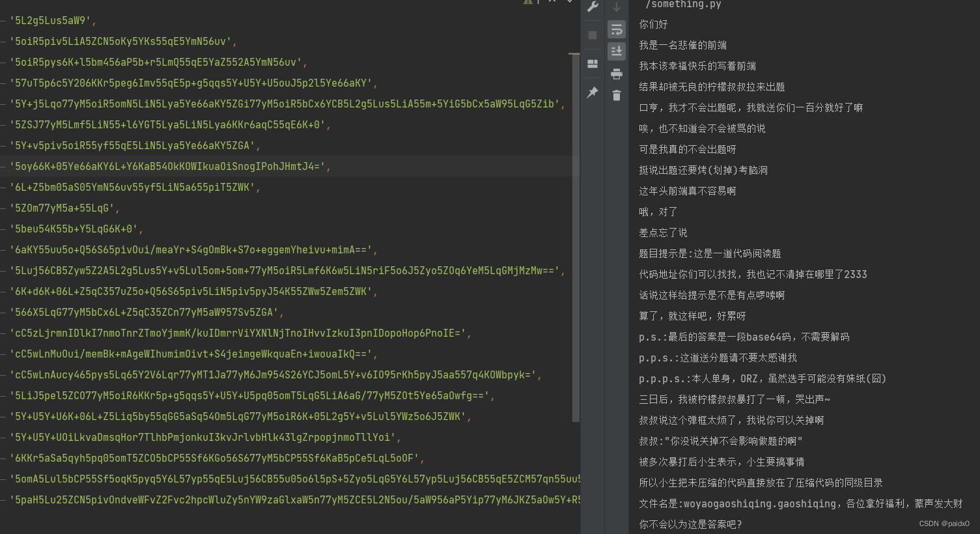Image resolution: width=980 pixels, height=534 pixels.
Task: Click the inspection marker icon above the scrollbar
Action: [x=529, y=3]
